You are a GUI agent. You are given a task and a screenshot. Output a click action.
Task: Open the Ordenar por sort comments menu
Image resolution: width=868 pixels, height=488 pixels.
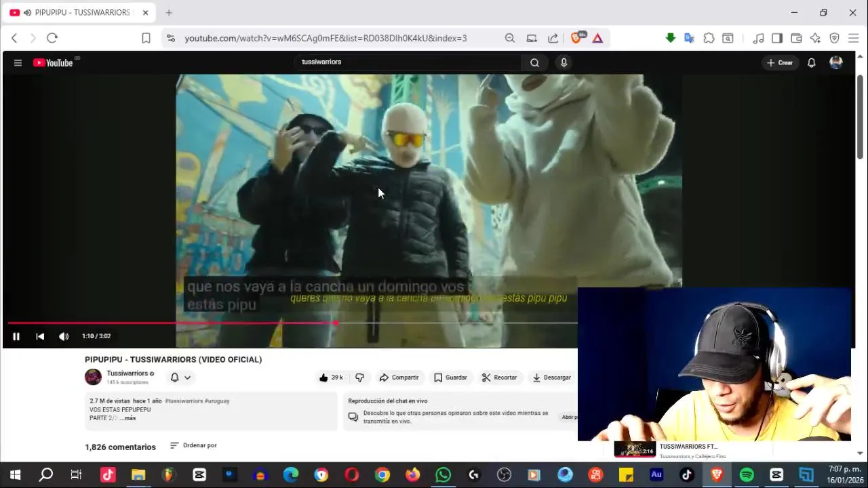pos(193,445)
